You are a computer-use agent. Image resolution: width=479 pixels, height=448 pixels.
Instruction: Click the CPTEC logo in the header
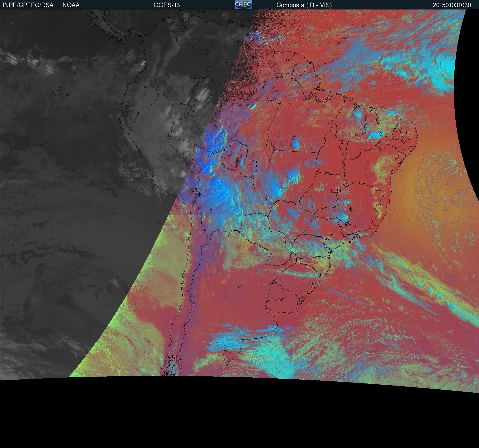point(243,5)
